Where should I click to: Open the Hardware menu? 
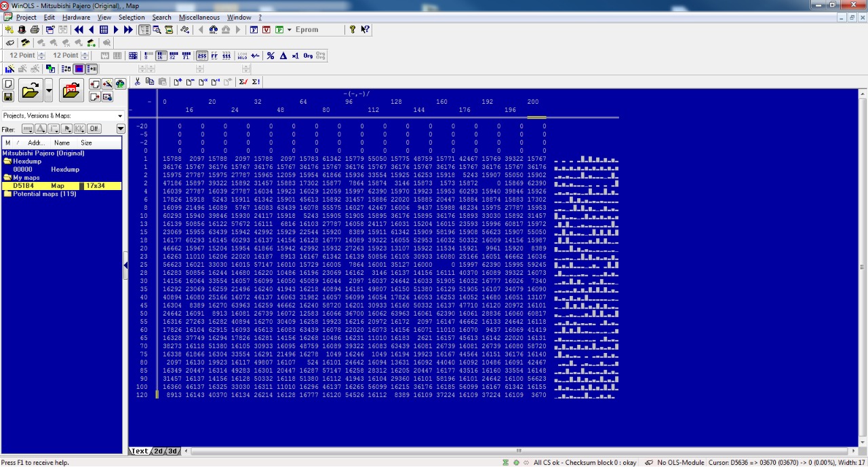click(x=76, y=17)
